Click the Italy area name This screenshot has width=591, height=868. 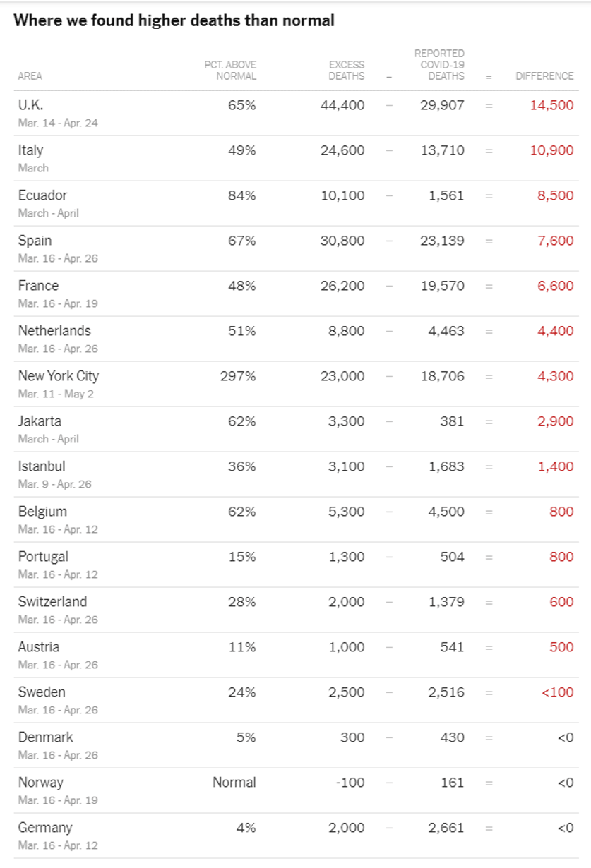pyautogui.click(x=31, y=150)
